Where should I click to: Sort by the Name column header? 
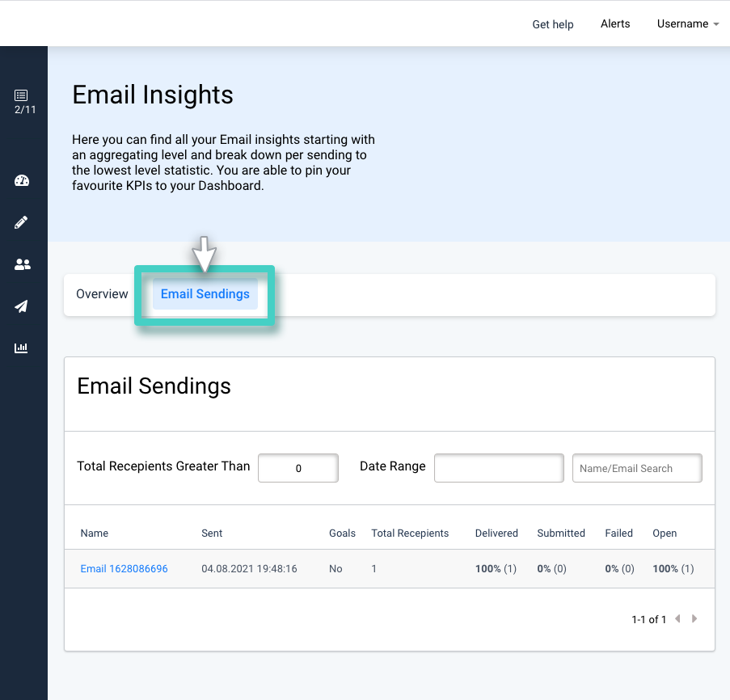[94, 533]
